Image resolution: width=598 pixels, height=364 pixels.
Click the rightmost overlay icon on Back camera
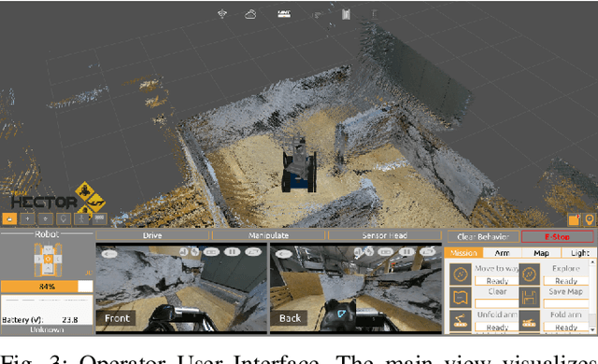pos(428,252)
